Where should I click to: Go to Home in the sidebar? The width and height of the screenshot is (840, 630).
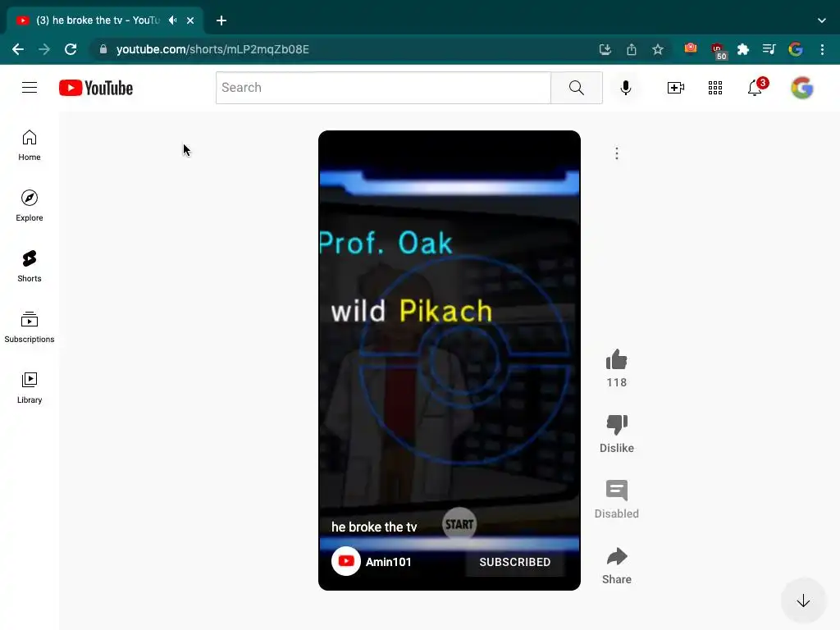click(x=30, y=145)
